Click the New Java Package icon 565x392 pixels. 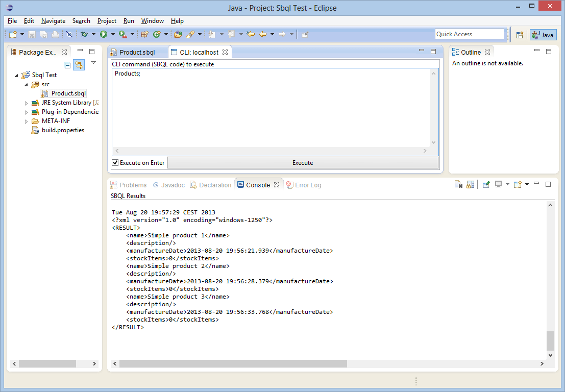coord(144,34)
